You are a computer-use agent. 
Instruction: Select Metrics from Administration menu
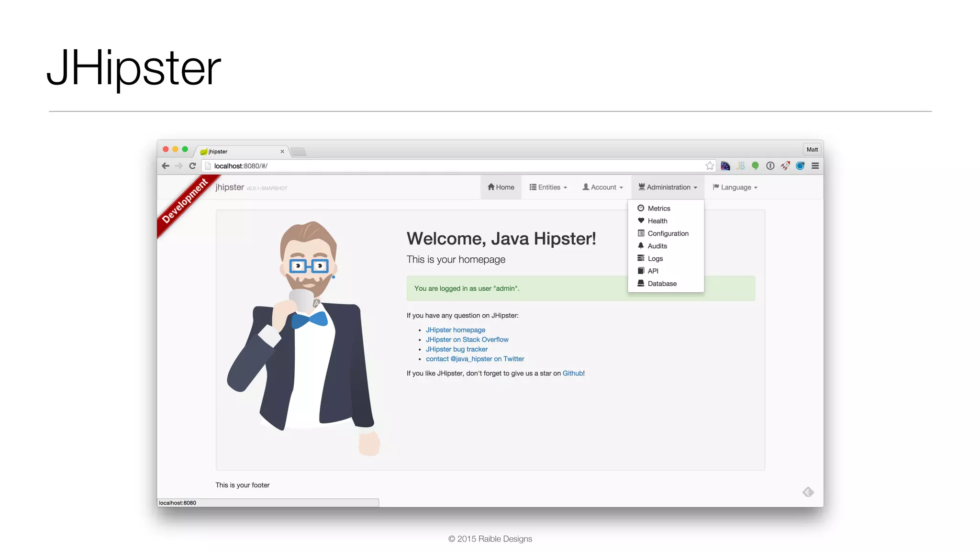(658, 209)
